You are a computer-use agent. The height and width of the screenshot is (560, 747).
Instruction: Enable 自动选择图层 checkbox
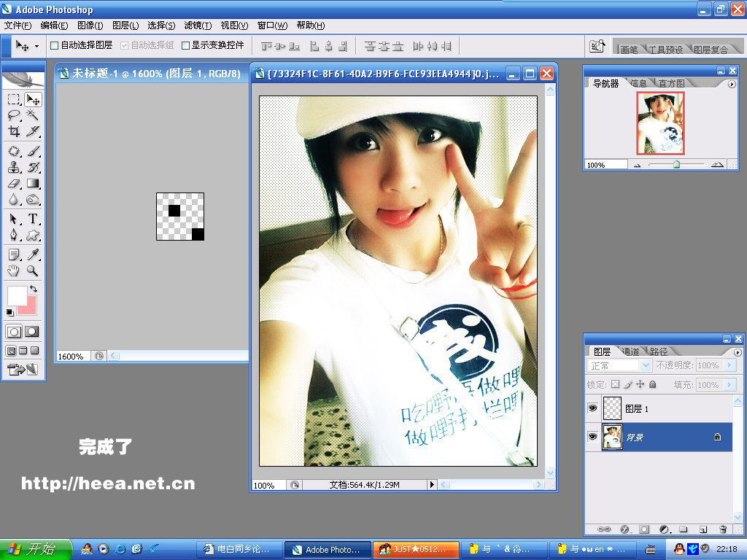pyautogui.click(x=54, y=45)
